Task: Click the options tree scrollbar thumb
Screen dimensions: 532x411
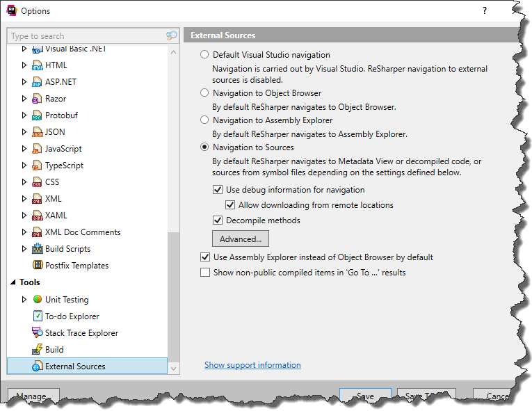Action: point(173,298)
